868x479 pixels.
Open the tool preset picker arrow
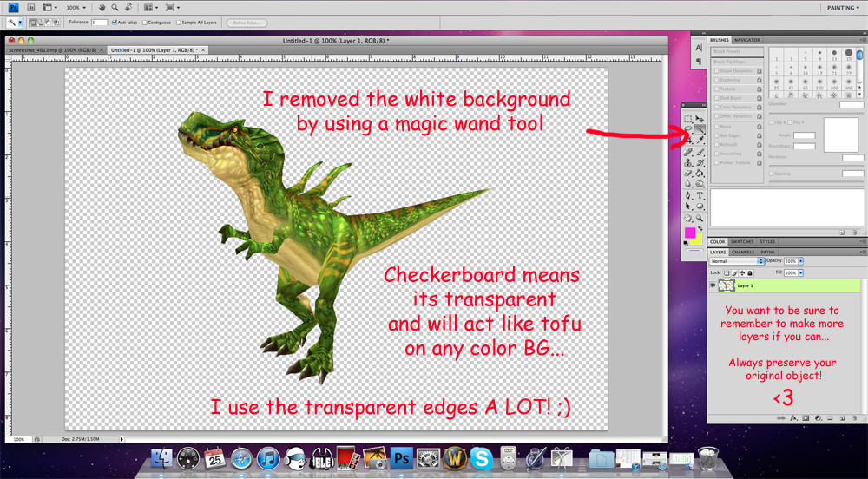pyautogui.click(x=20, y=23)
